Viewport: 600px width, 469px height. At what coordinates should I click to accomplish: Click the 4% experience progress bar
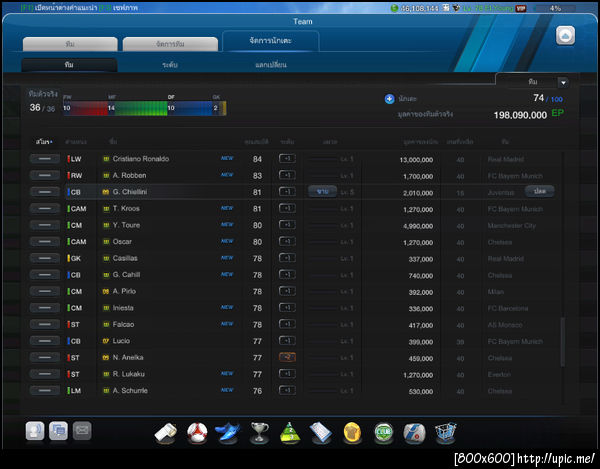(x=555, y=8)
